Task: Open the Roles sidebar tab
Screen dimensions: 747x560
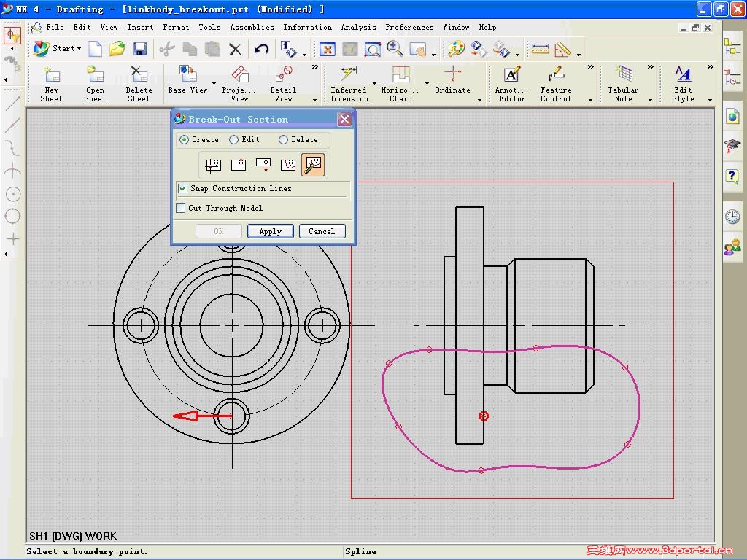Action: (732, 247)
